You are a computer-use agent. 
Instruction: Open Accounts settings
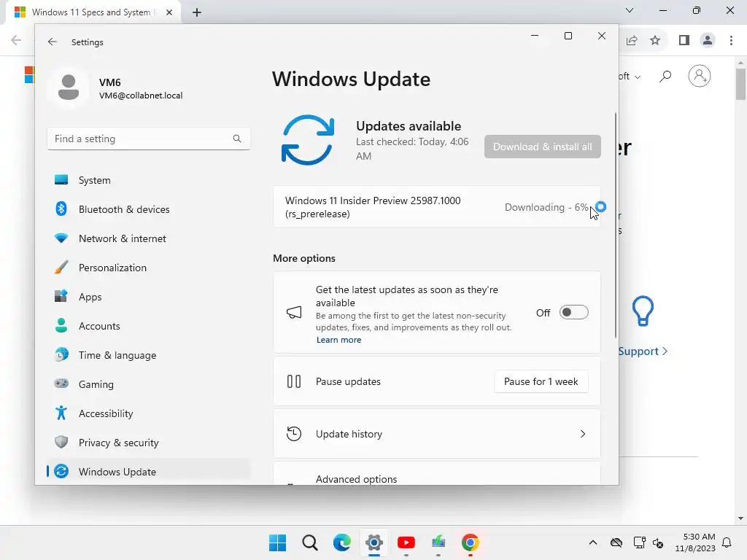coord(148,326)
